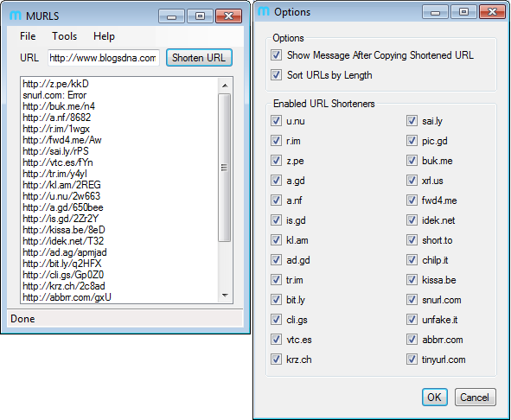The width and height of the screenshot is (511, 420).
Task: Uncheck the tr.im shortener
Action: point(276,280)
